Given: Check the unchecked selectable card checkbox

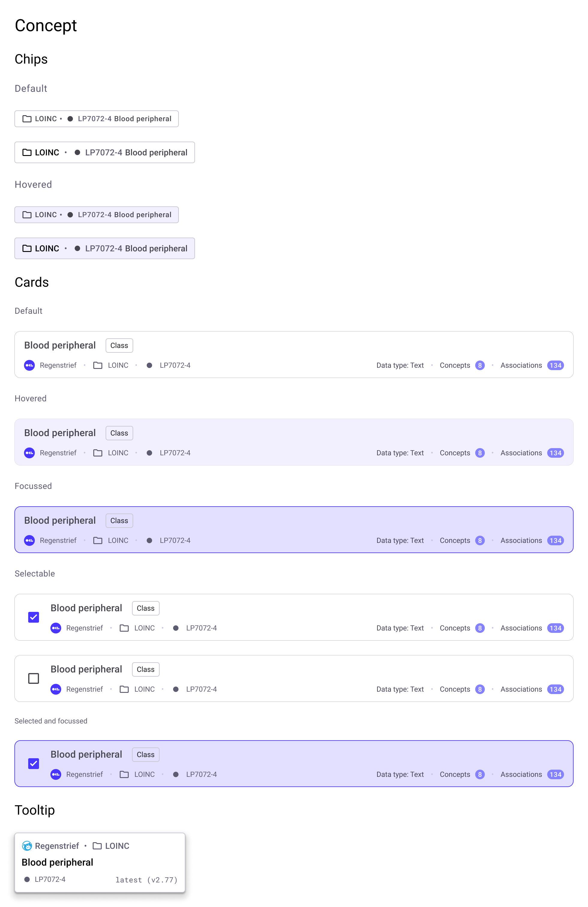Looking at the screenshot, I should click(x=34, y=678).
